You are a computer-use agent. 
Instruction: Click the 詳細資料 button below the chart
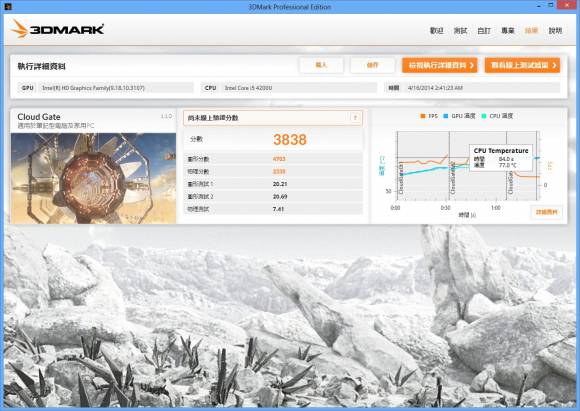click(546, 212)
